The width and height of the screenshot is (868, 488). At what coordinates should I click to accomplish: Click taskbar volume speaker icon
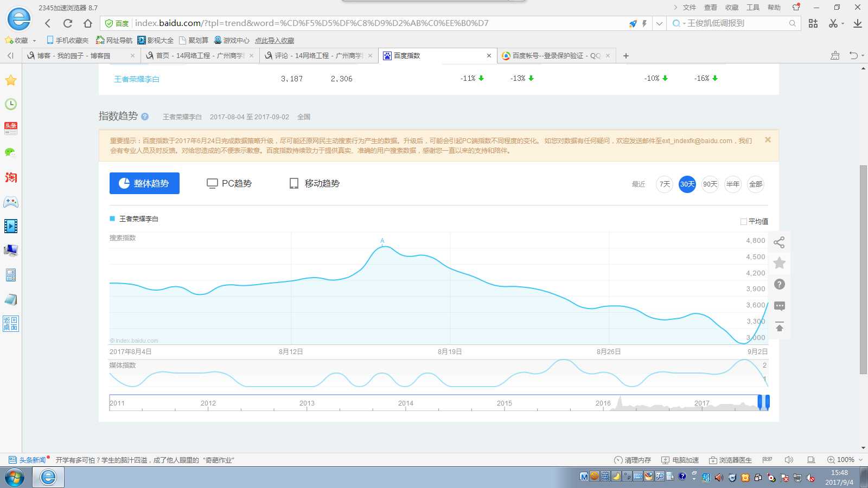point(719,478)
